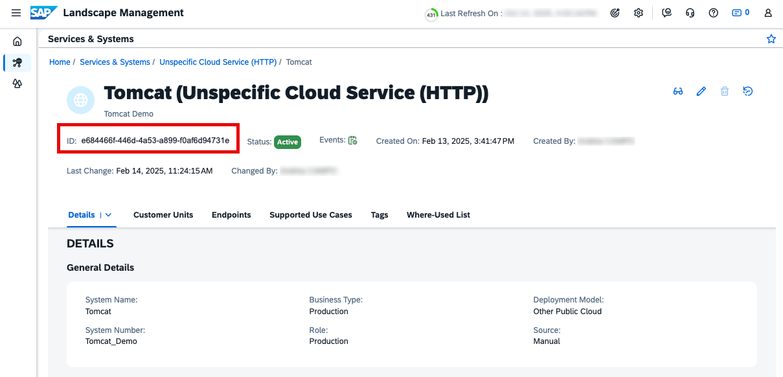This screenshot has width=783, height=377.
Task: Switch to the Customer Units tab
Action: [x=163, y=215]
